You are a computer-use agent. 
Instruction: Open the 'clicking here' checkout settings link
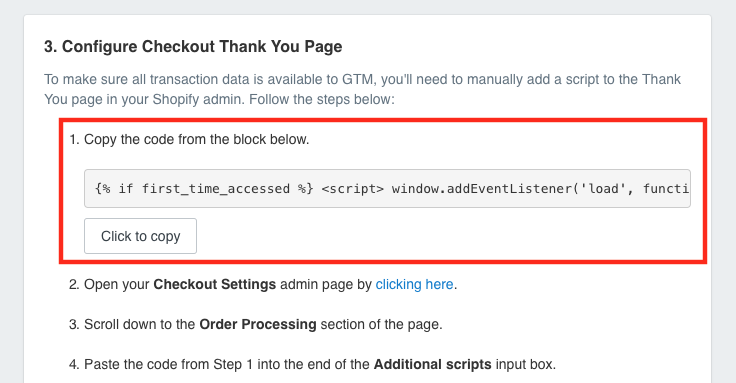point(414,284)
